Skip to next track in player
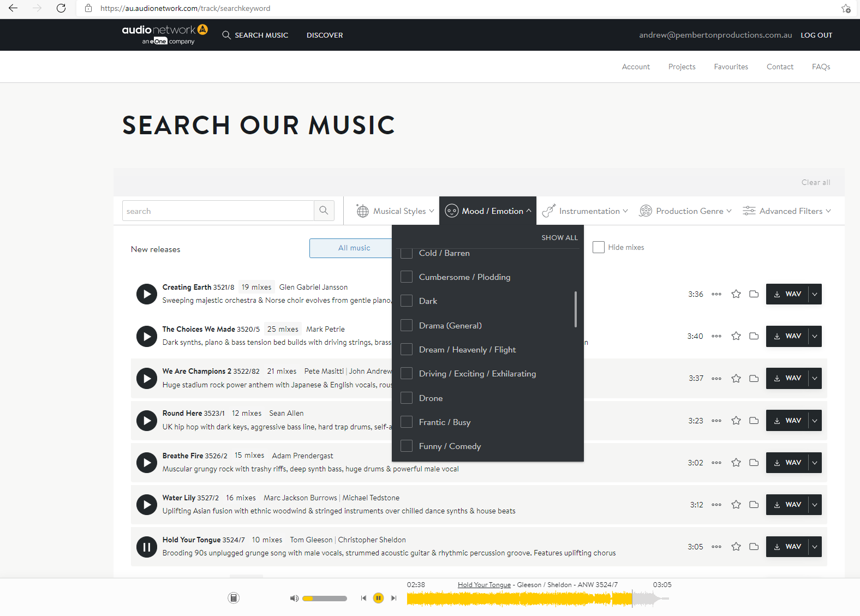This screenshot has width=860, height=616. (393, 599)
